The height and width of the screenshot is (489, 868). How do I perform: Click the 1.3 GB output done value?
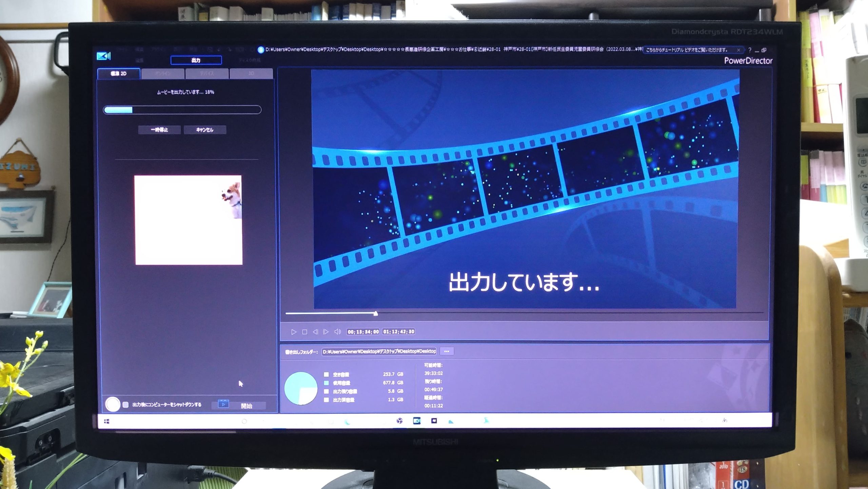(395, 400)
